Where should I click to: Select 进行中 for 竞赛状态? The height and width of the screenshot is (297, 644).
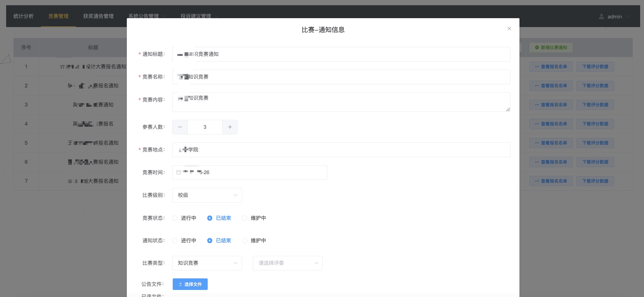184,218
